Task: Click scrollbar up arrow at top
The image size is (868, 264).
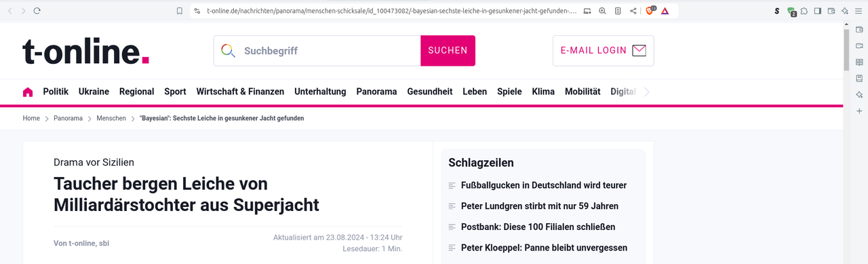Action: point(846,24)
